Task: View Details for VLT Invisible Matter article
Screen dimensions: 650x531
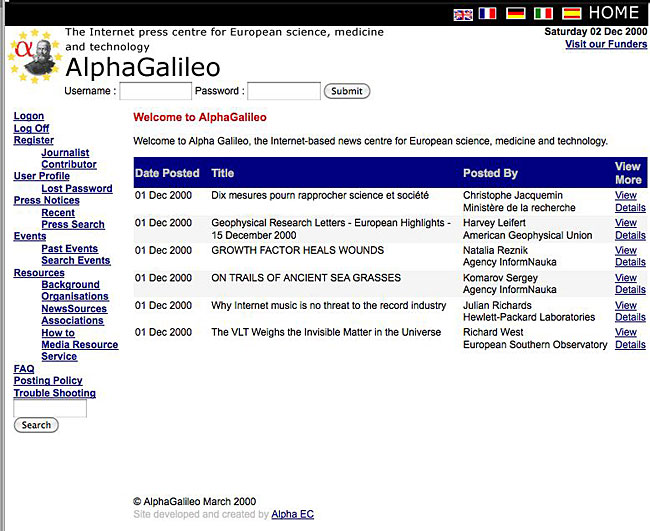Action: click(x=630, y=338)
